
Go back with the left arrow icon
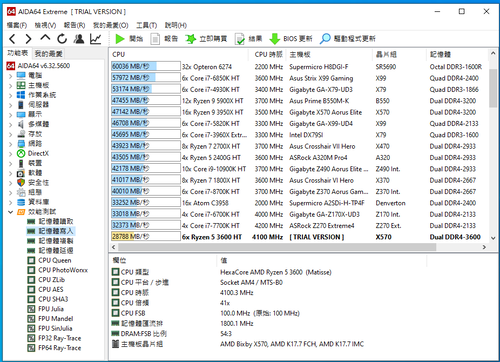point(12,39)
